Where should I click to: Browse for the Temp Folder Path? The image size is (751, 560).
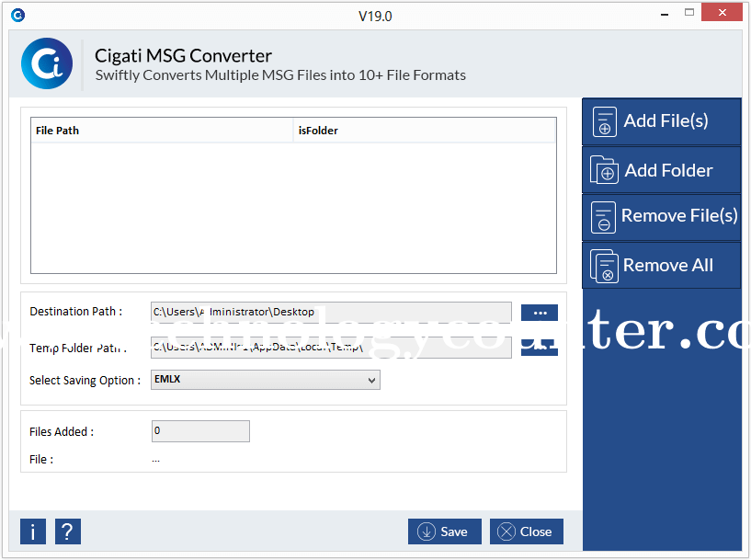tap(540, 348)
